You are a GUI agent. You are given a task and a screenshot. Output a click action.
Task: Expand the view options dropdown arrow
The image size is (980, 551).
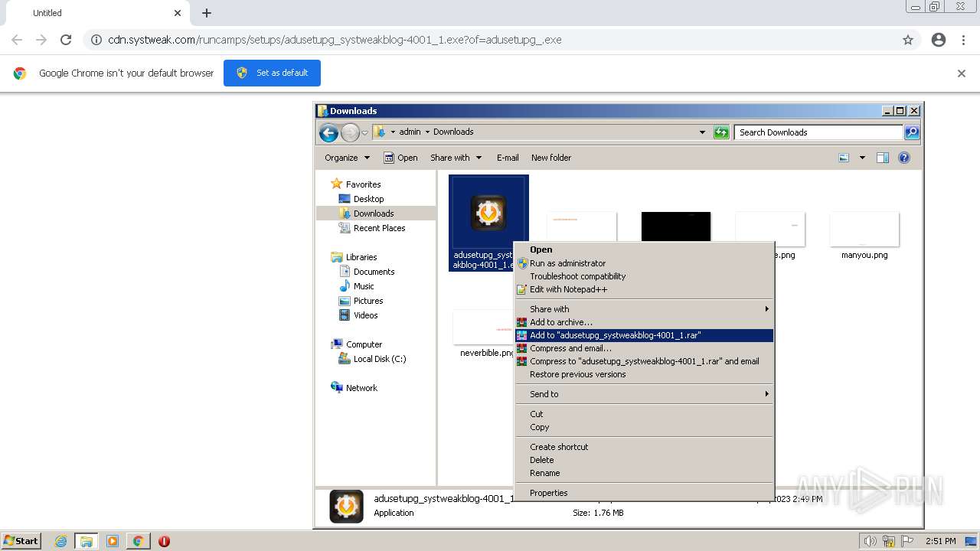(862, 158)
